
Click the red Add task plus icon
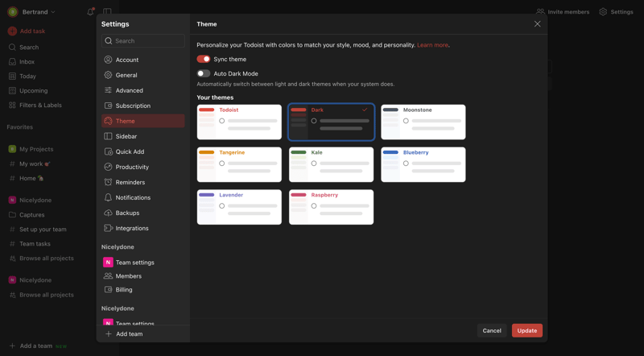(12, 31)
